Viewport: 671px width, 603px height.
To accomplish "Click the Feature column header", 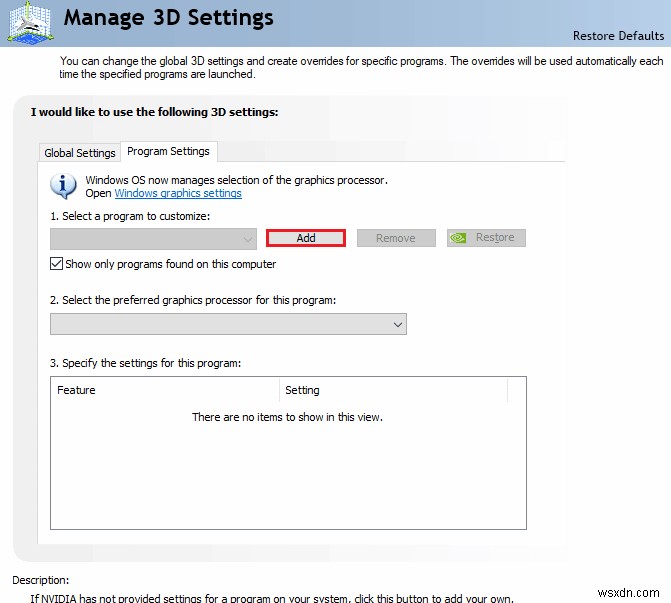I will 76,390.
